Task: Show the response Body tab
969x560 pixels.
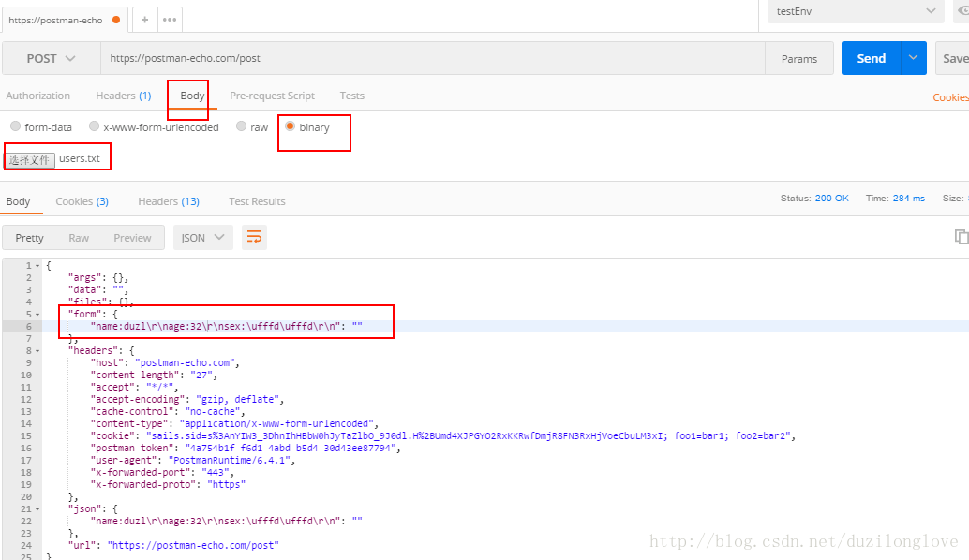Action: click(18, 201)
